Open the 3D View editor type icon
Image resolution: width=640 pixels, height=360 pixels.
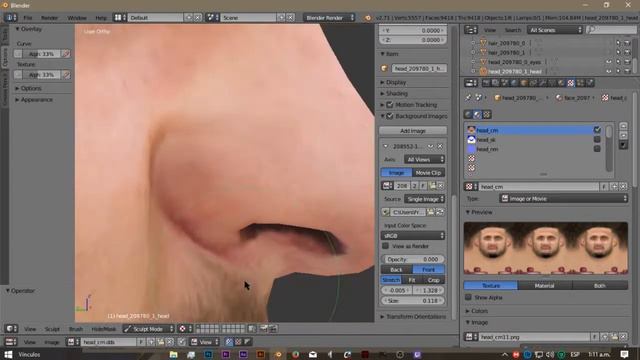click(11, 329)
